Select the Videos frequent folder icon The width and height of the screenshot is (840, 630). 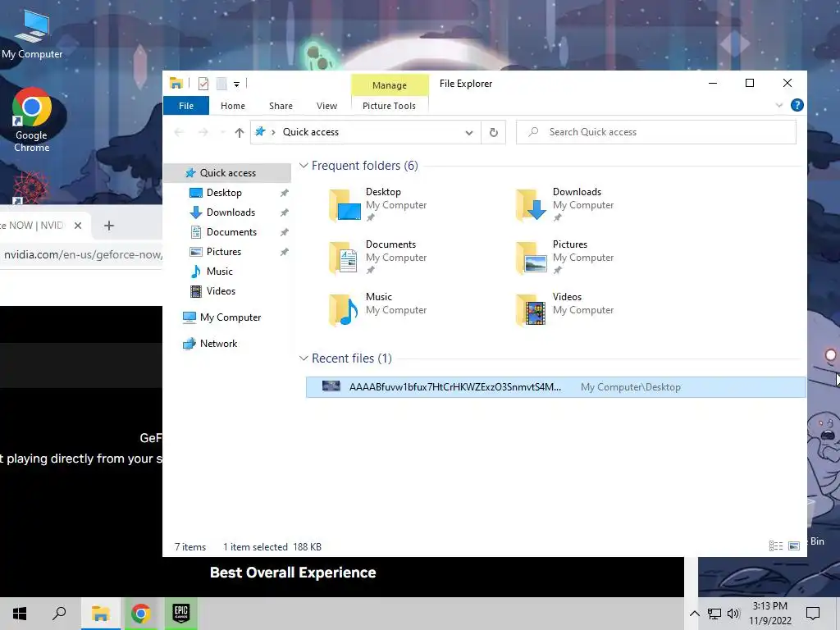tap(532, 309)
